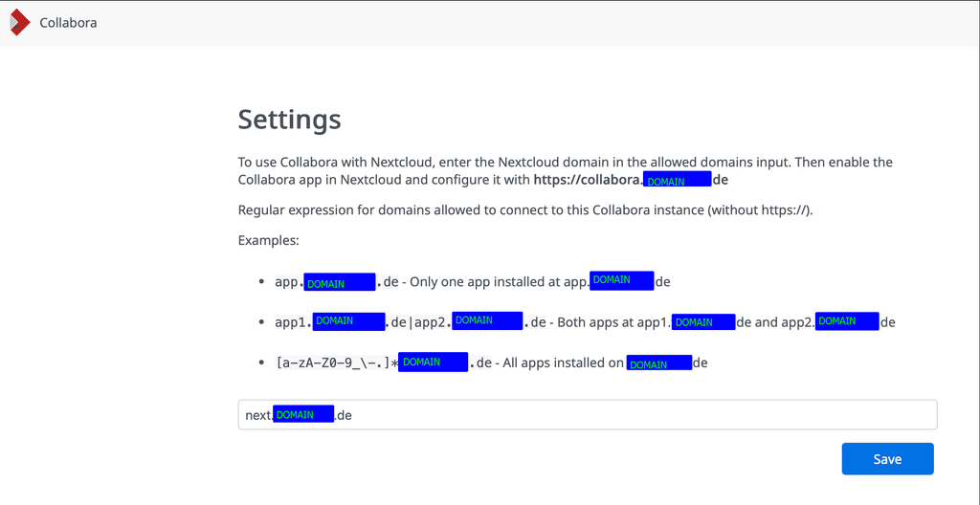The image size is (980, 505).
Task: Focus the allowed domains input field
Action: coord(632,415)
